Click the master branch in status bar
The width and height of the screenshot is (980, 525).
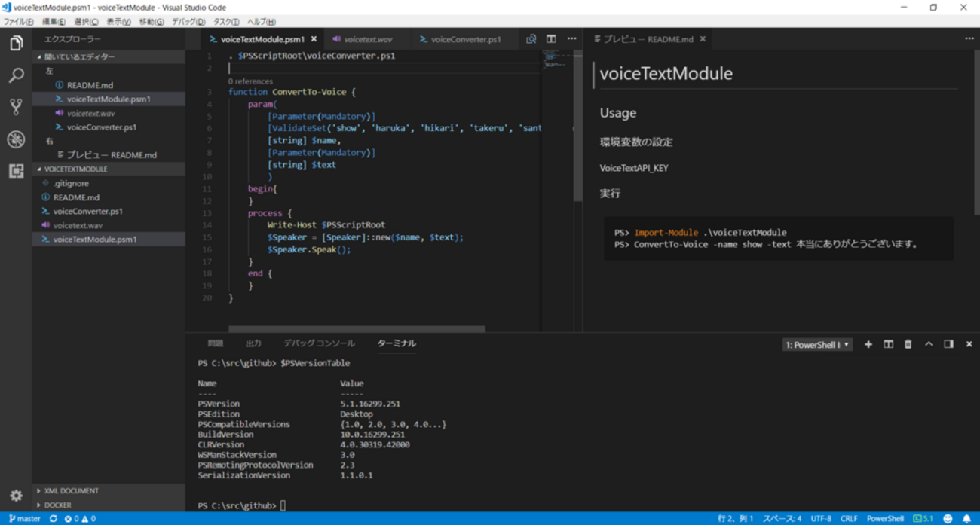point(24,518)
